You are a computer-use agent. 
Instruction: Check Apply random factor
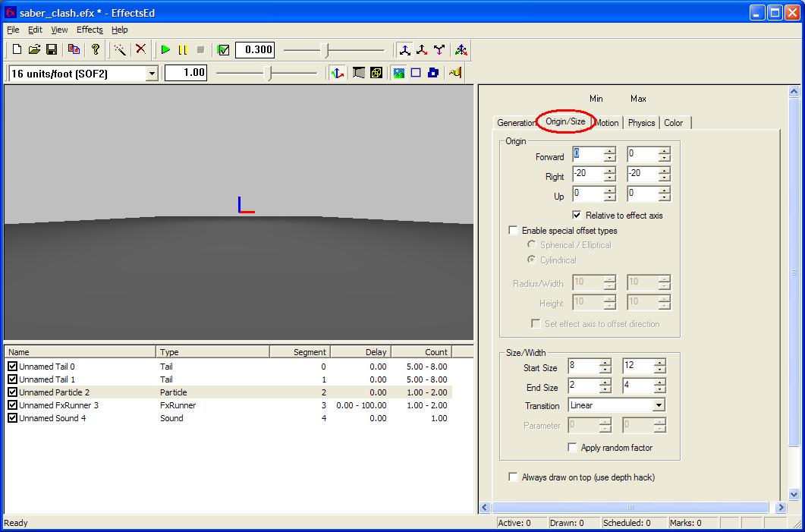coord(572,447)
